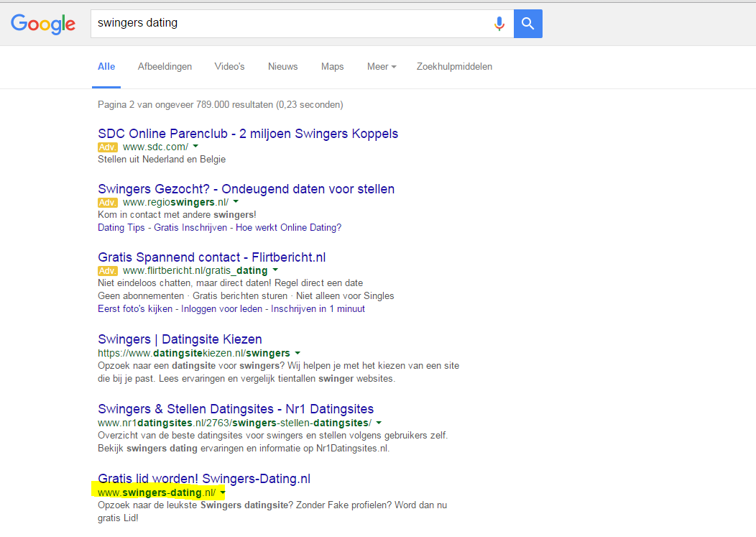Start voice search with the microphone icon
This screenshot has height=537, width=756.
499,24
